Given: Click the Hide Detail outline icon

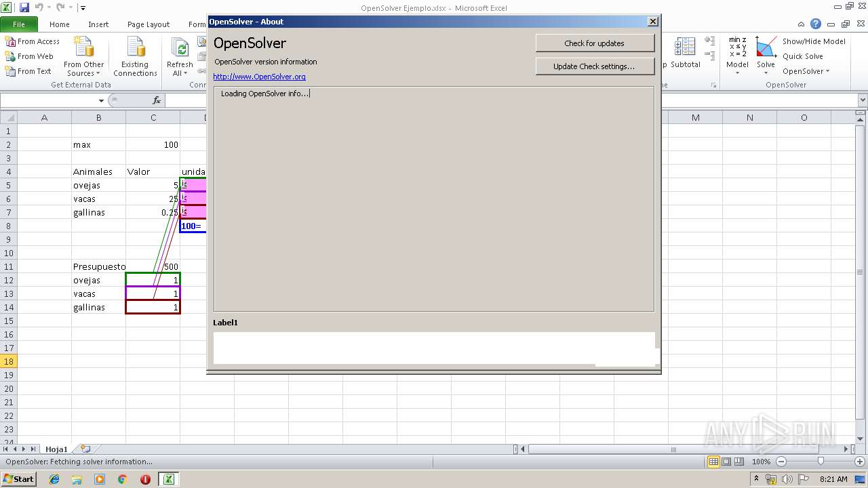Looking at the screenshot, I should 710,54.
